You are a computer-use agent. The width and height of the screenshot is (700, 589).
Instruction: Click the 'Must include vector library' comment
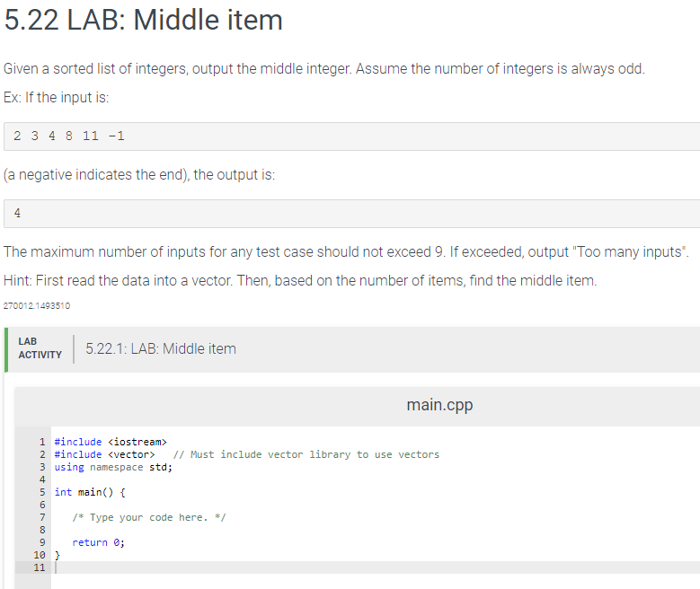click(x=306, y=454)
